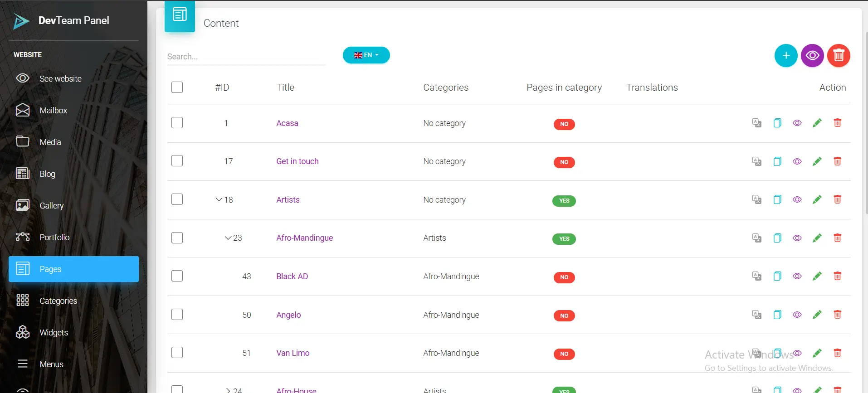Open Categories in the sidebar
This screenshot has height=393, width=868.
point(58,301)
